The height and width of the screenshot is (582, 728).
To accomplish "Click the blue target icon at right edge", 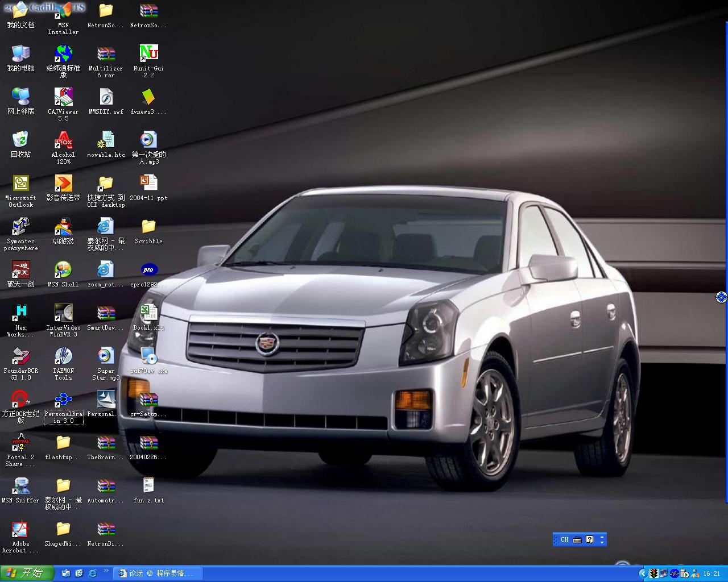I will click(x=721, y=297).
